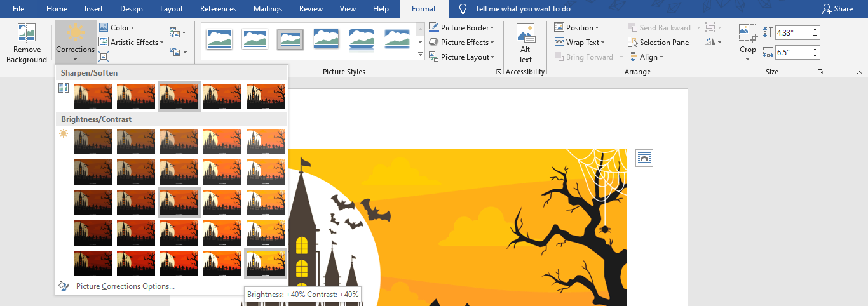This screenshot has width=868, height=306.
Task: Switch to the Insert tab
Action: point(94,9)
